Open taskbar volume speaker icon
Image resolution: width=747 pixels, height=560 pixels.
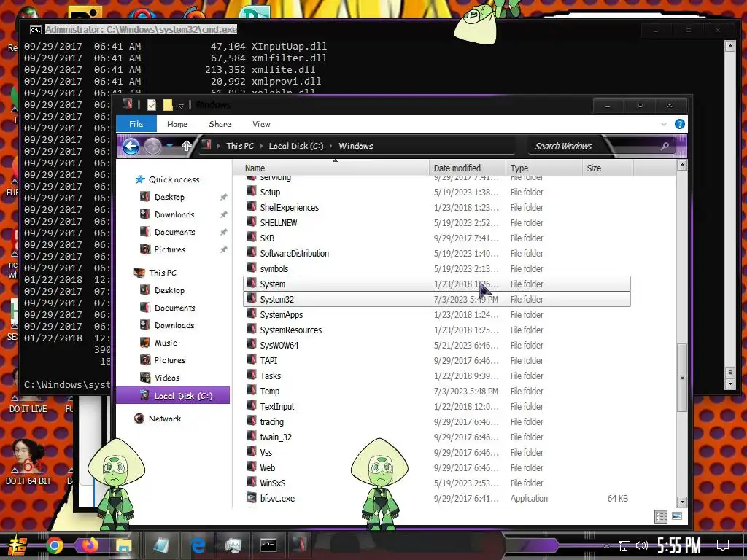(642, 545)
